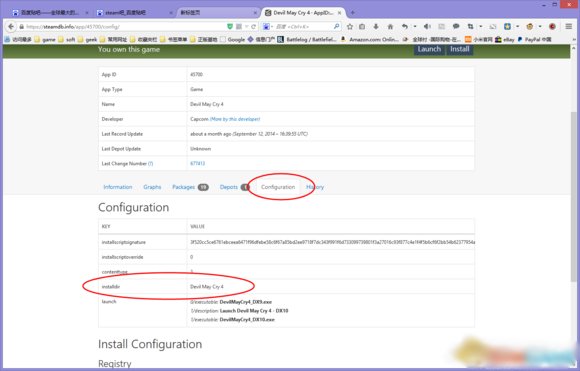
Task: Click the green shield icon in address bar
Action: click(230, 26)
